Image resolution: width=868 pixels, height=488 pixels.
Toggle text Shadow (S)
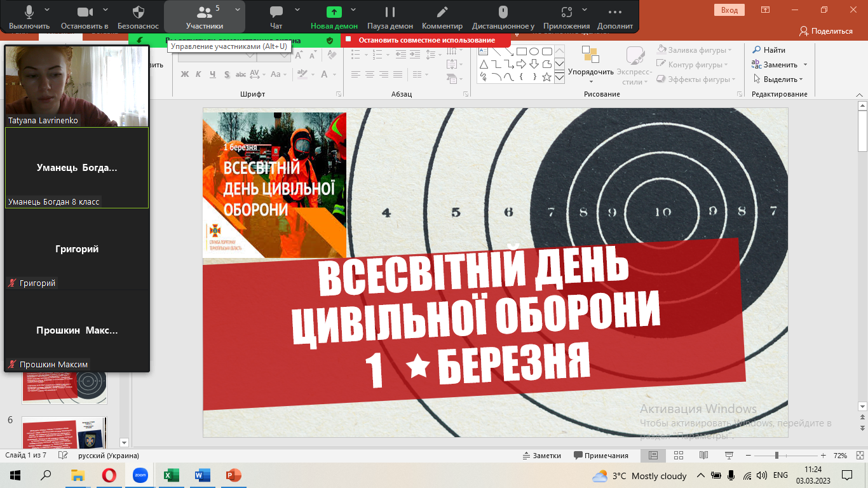point(227,74)
